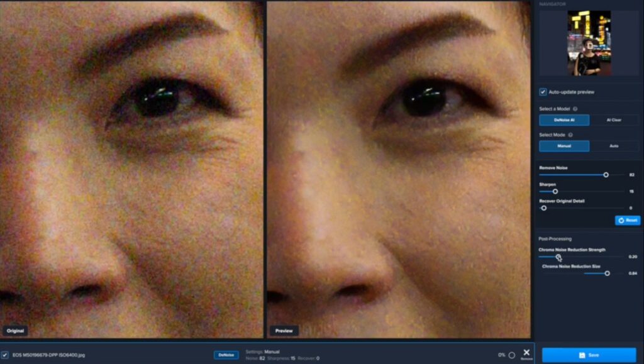Screen dimensions: 644x364
Task: Click the Recover Original Detail slider handle
Action: [543, 208]
